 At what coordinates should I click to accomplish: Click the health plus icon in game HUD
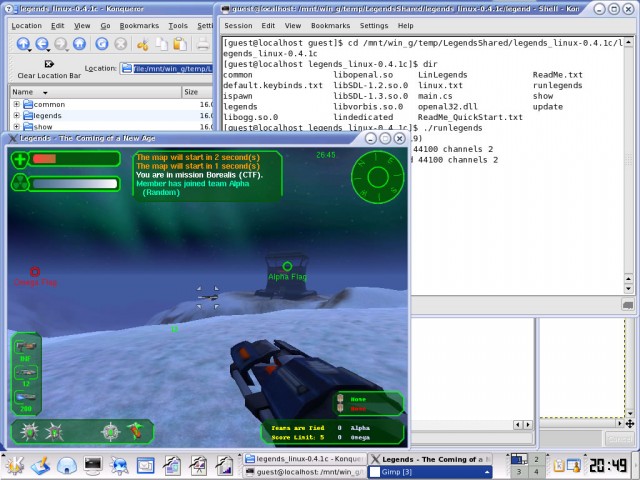click(x=20, y=159)
